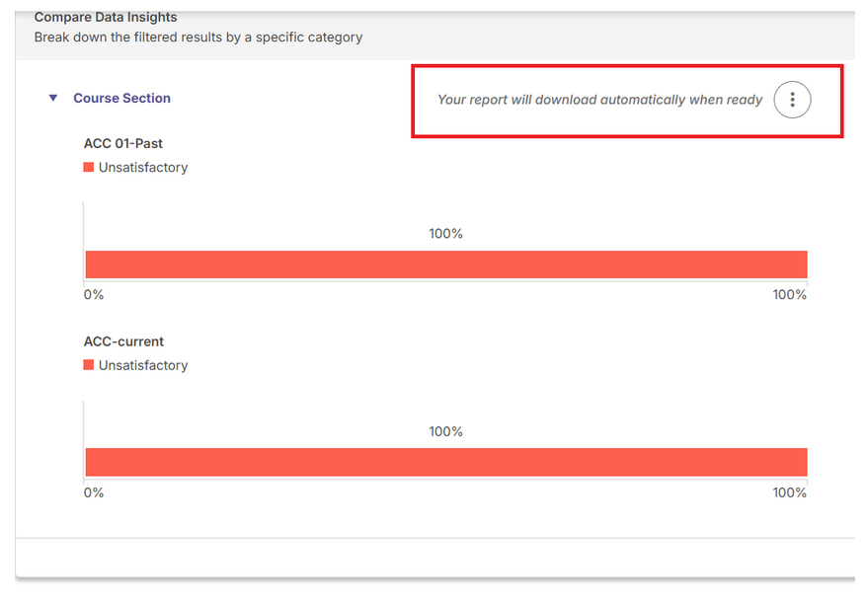
Task: Click the Course Section heading link
Action: click(121, 98)
